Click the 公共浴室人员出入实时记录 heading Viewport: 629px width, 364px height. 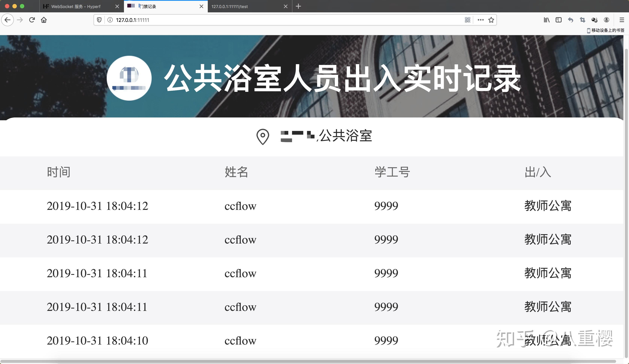point(342,78)
